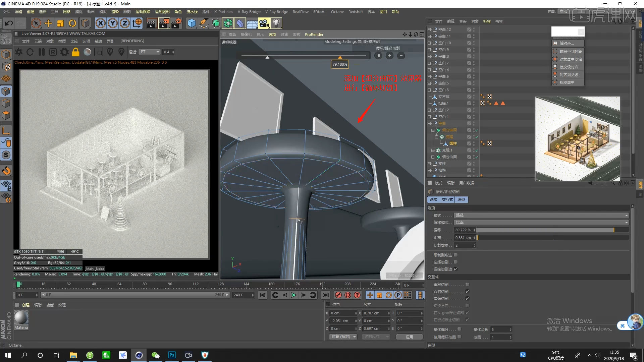The image size is (644, 362).
Task: Enable the 重复切割 checkbox
Action: click(x=467, y=285)
